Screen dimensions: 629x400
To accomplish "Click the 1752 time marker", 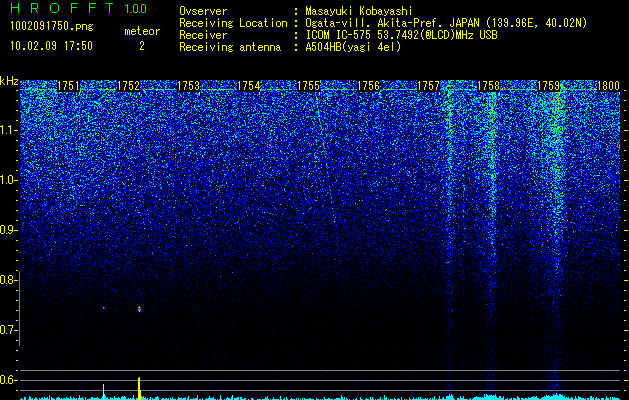I will click(129, 86).
